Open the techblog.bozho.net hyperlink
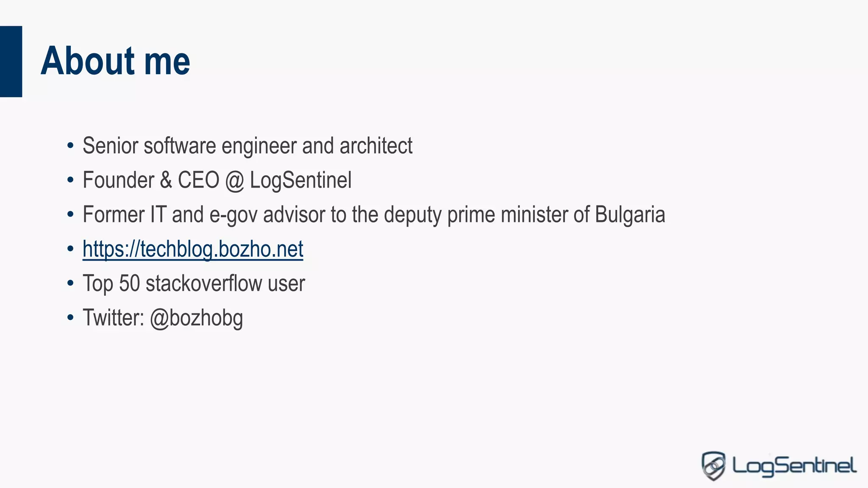This screenshot has height=488, width=868. coord(193,249)
